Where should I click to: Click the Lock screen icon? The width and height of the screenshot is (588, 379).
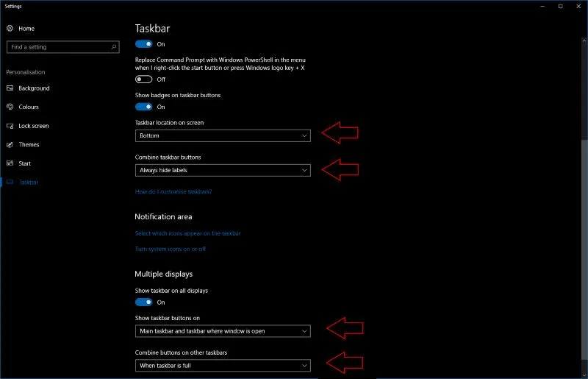tap(10, 126)
